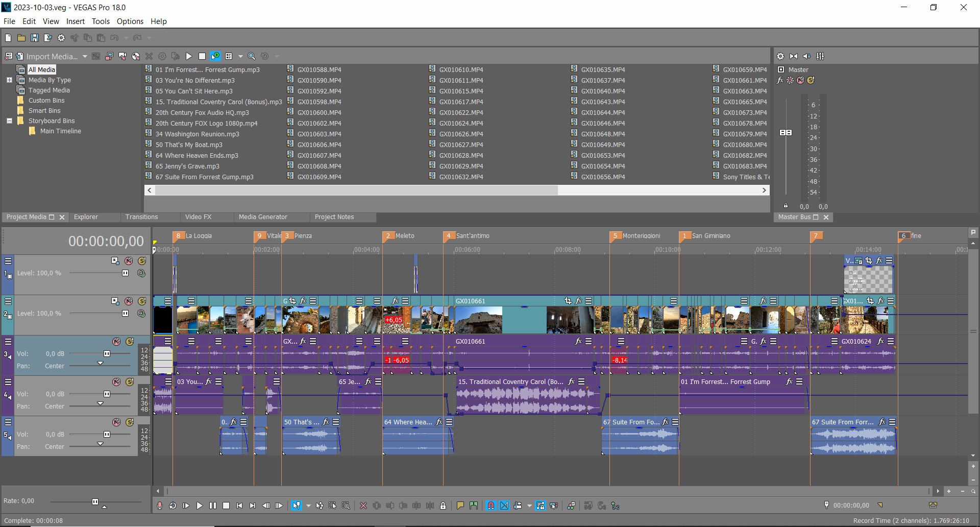This screenshot has height=527, width=980.
Task: Switch to the Explorer tab
Action: 86,217
